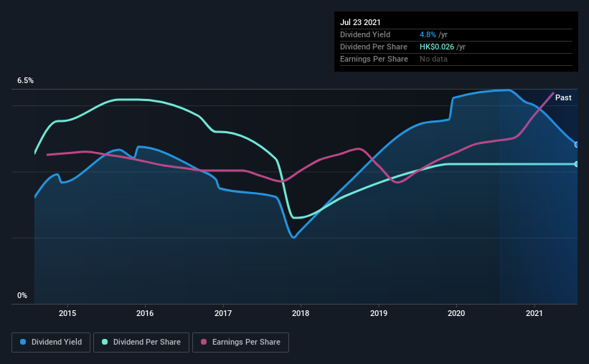Click the tooltip 'Dividend Per Share' row label
Viewport: 589px width, 364px height.
373,47
